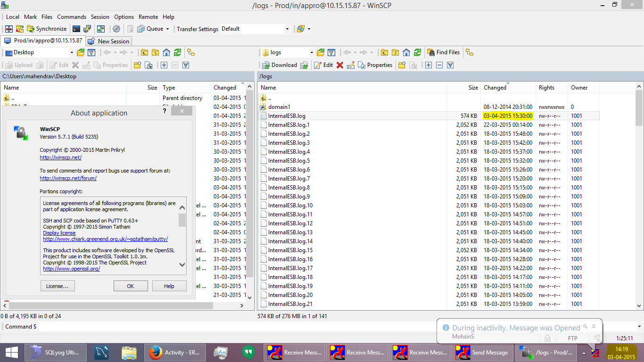Image resolution: width=644 pixels, height=362 pixels.
Task: Open the remote panel filter icon
Action: coord(331,52)
